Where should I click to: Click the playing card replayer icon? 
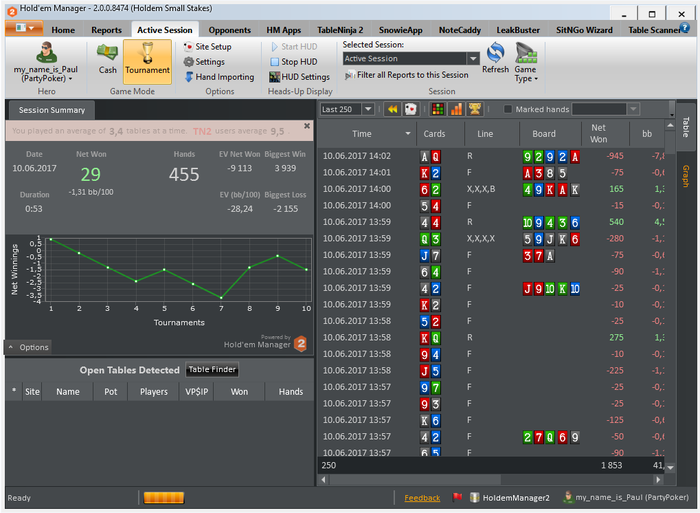coord(410,109)
